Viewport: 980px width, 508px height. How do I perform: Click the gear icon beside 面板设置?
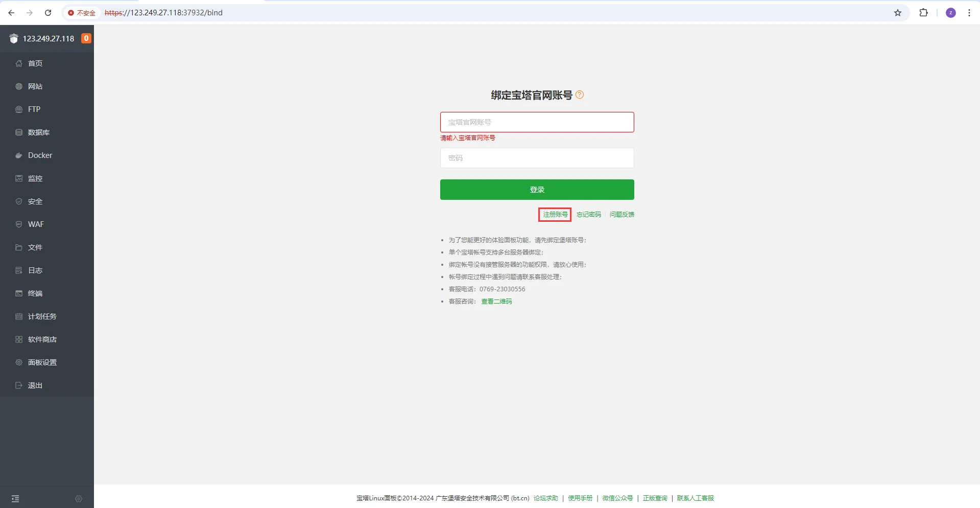[19, 362]
